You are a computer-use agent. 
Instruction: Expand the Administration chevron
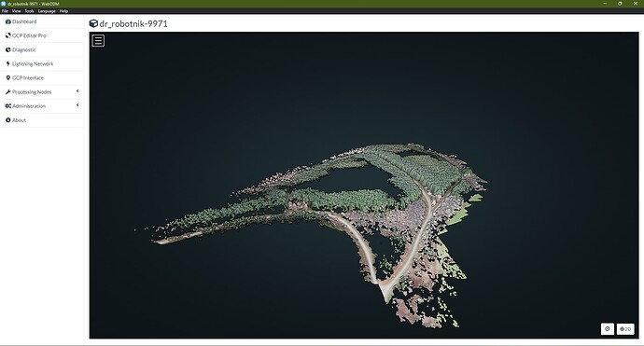pyautogui.click(x=77, y=105)
